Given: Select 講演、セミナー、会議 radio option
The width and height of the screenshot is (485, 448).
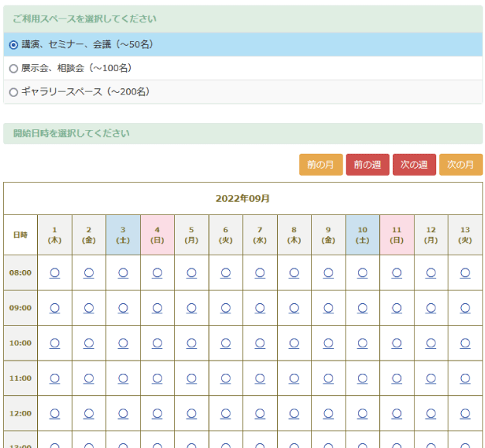Looking at the screenshot, I should pos(13,45).
